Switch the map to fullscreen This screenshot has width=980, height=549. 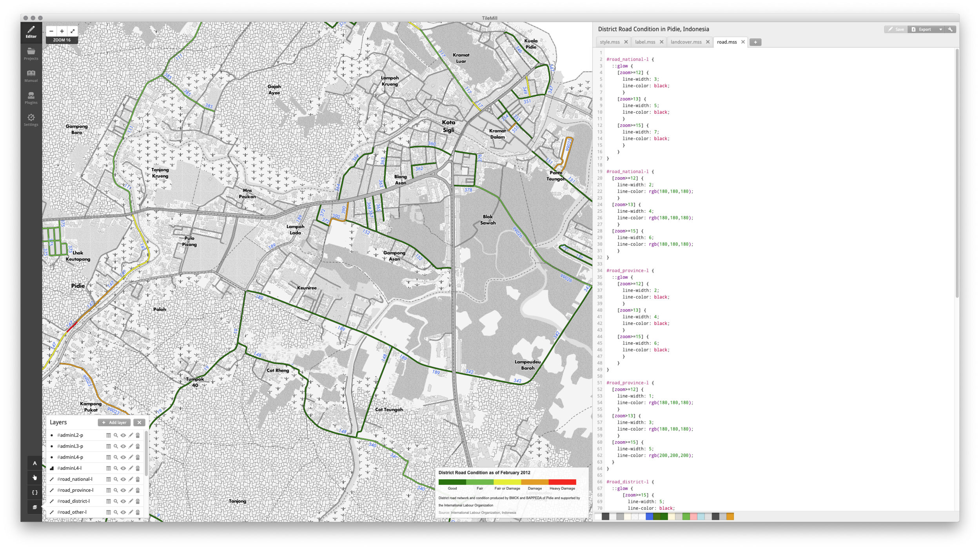pyautogui.click(x=73, y=31)
